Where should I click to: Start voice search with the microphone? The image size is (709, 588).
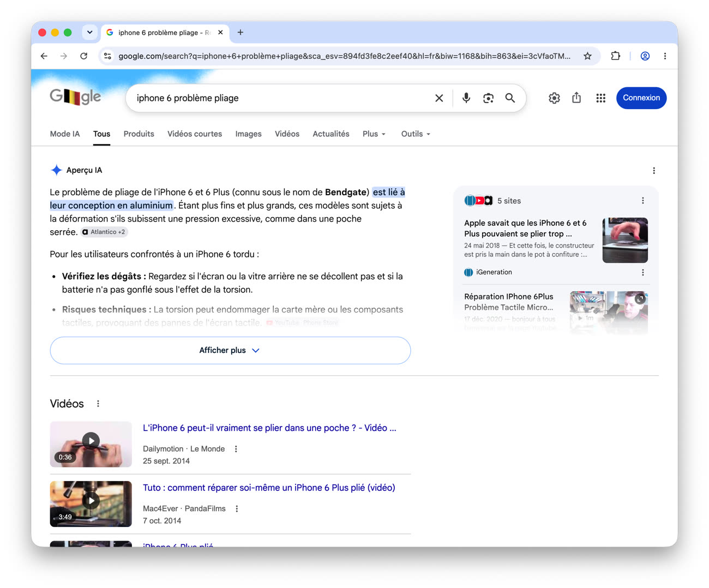click(466, 98)
